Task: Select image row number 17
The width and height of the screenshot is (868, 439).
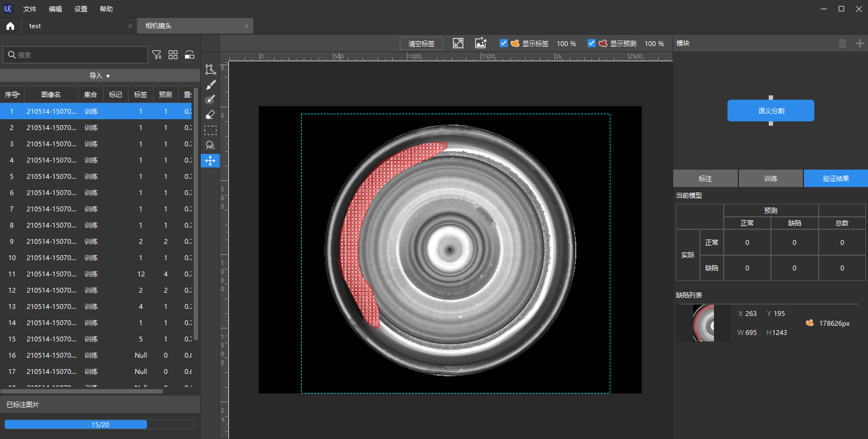Action: click(96, 371)
